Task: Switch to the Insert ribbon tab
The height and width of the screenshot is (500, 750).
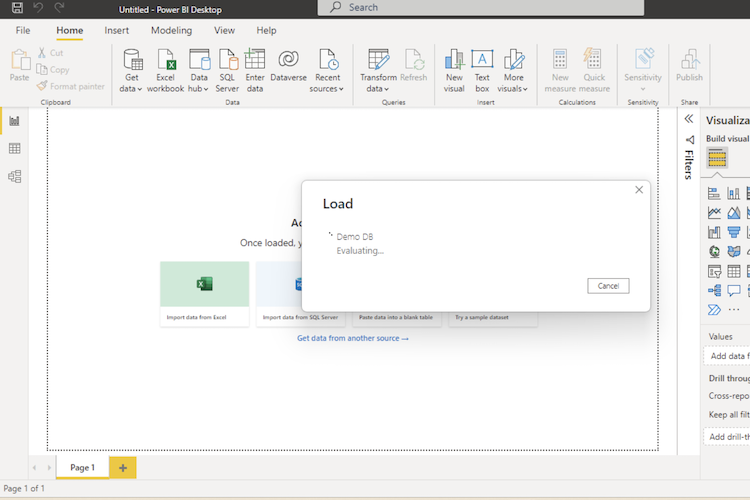Action: click(x=117, y=31)
